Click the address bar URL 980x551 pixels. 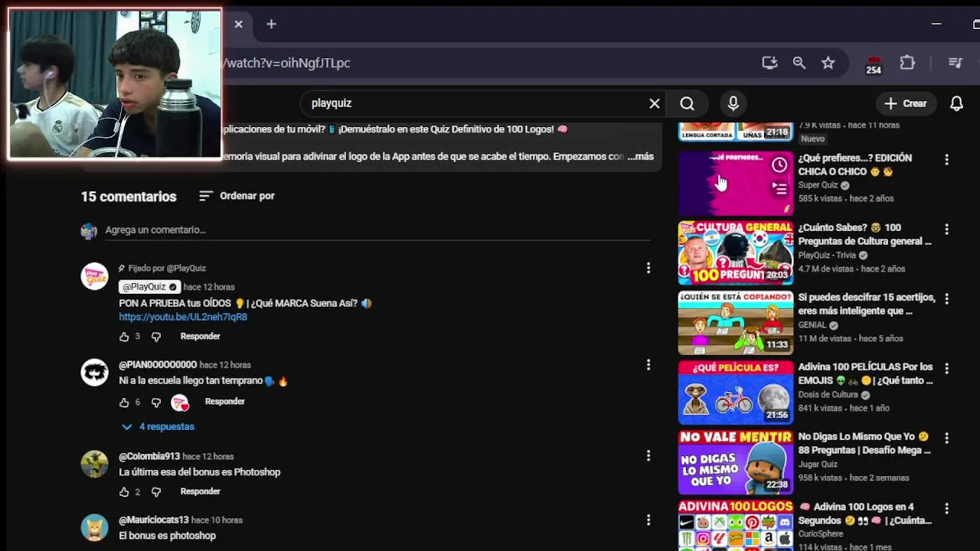pyautogui.click(x=288, y=63)
